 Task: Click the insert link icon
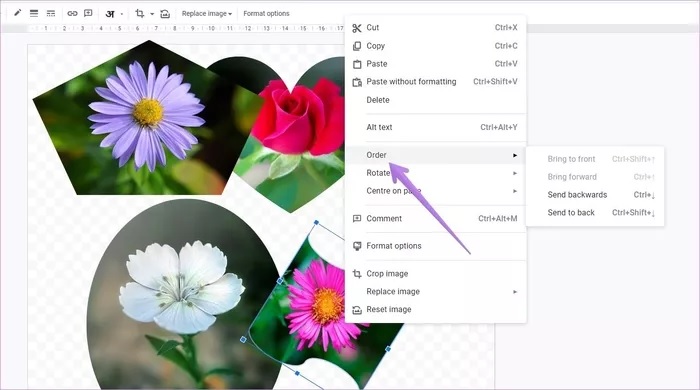pyautogui.click(x=72, y=13)
